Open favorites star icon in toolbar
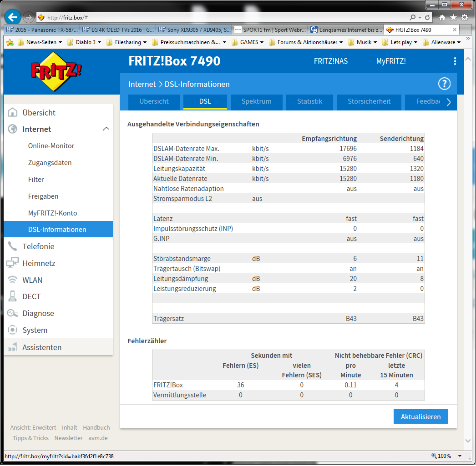 pyautogui.click(x=453, y=18)
